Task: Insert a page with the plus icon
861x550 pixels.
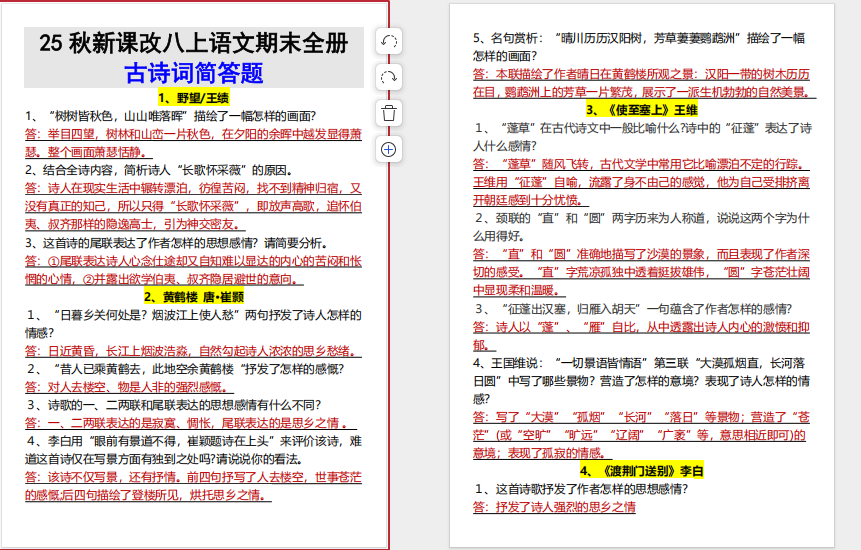Action: pyautogui.click(x=389, y=149)
